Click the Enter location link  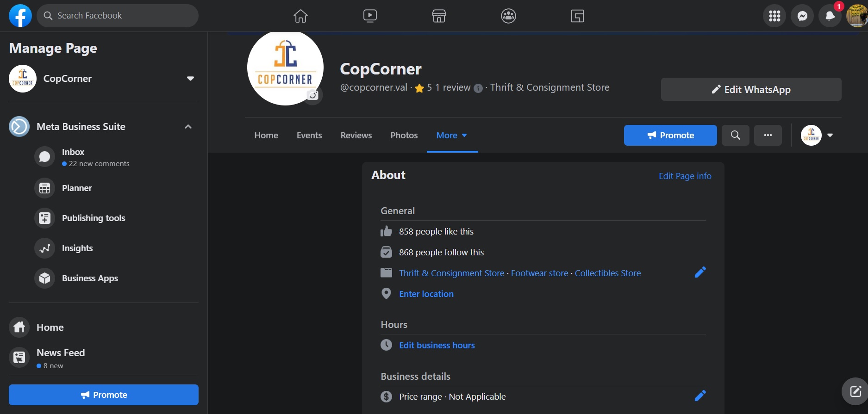(426, 294)
